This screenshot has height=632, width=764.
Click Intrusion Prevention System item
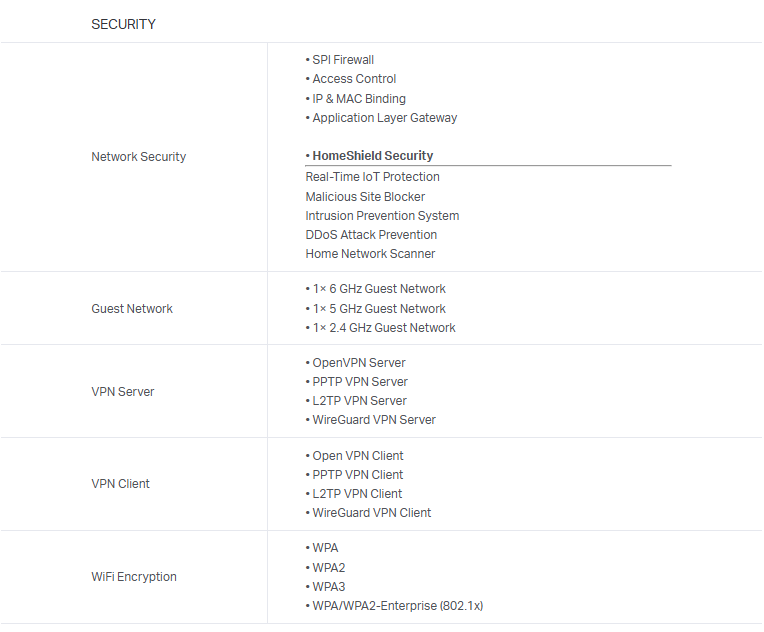click(382, 216)
